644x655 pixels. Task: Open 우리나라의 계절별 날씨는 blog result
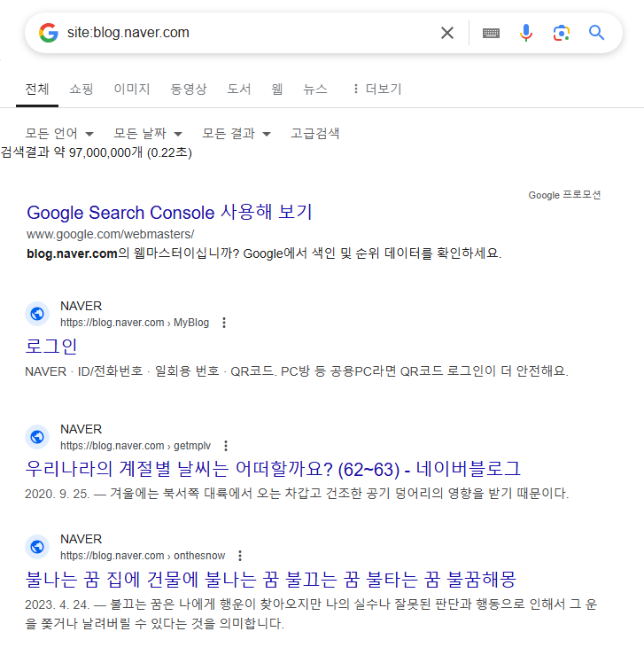coord(273,469)
